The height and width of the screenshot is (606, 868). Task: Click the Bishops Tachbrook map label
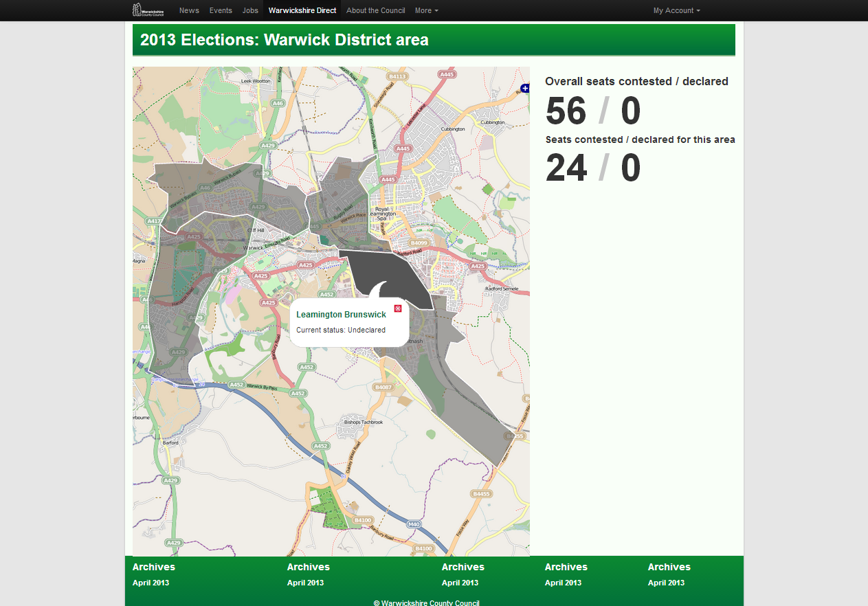364,421
